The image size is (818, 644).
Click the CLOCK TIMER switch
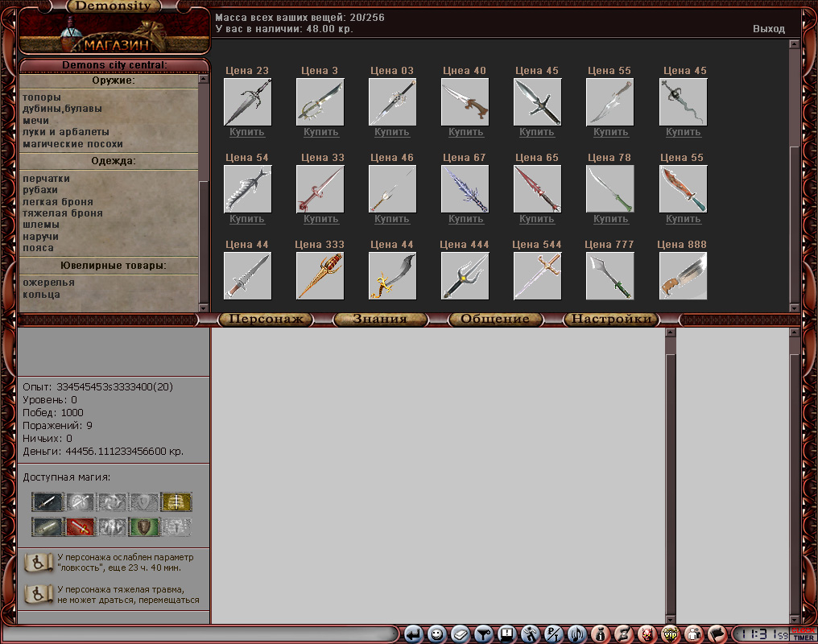click(804, 634)
